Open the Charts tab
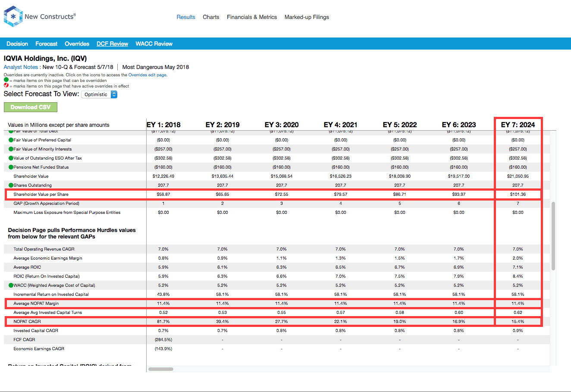This screenshot has width=571, height=392. click(211, 17)
